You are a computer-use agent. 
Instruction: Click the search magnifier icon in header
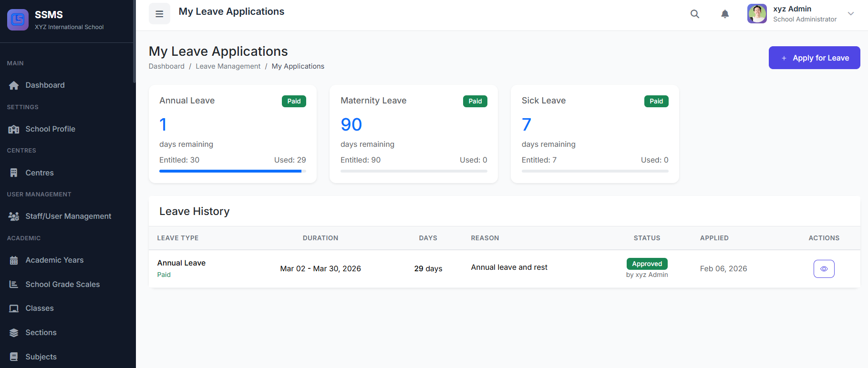(695, 14)
